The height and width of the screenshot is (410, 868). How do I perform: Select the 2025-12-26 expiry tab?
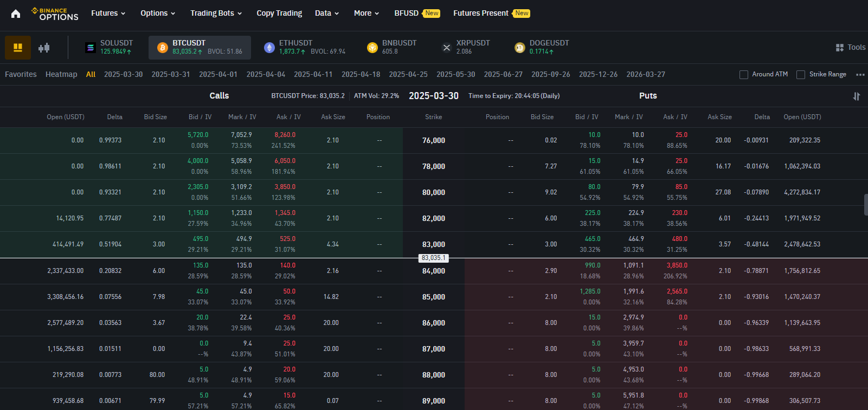pyautogui.click(x=598, y=74)
